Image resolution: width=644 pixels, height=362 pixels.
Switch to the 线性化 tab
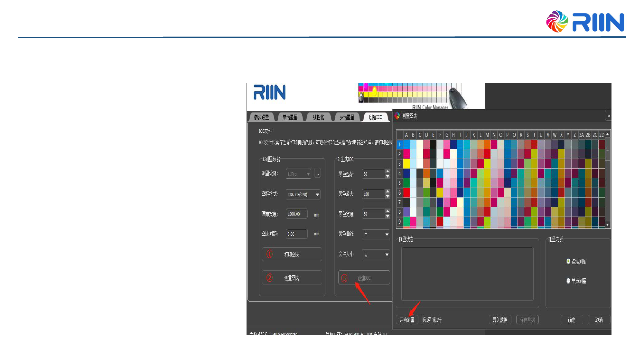click(318, 117)
